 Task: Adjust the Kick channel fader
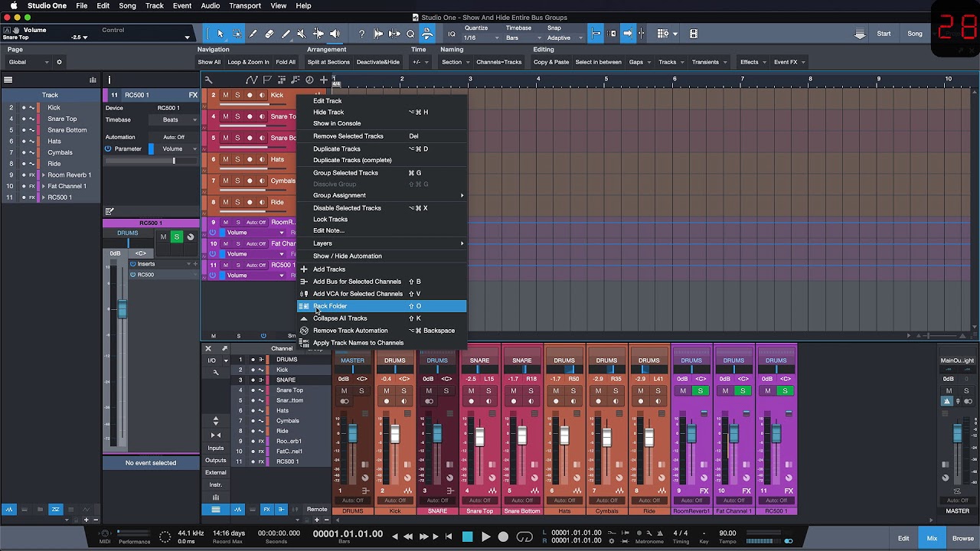395,435
